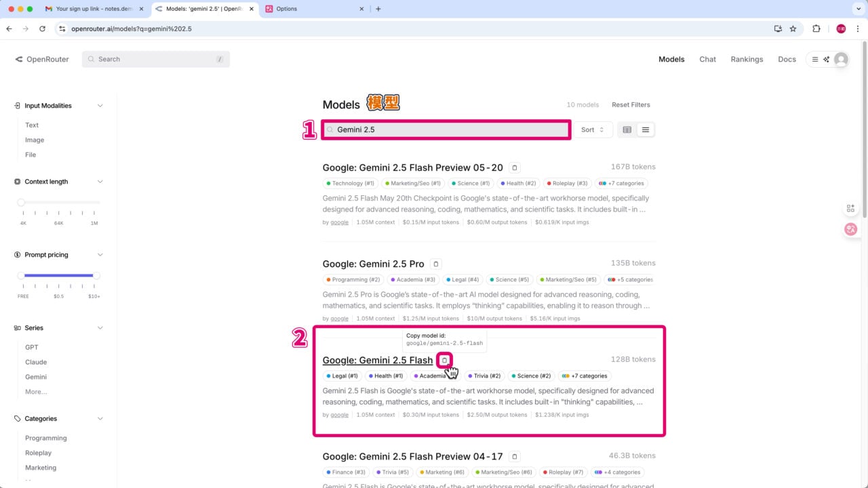Click google author link under Gemini 2.5 Pro

coord(339,319)
